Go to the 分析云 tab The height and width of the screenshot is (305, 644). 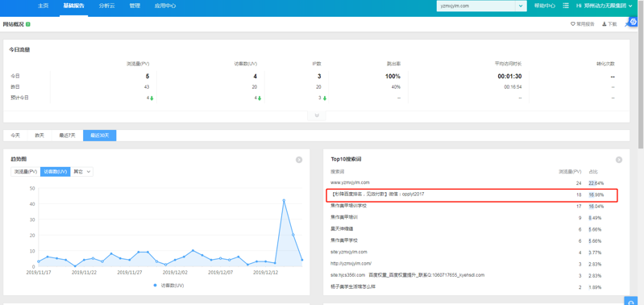106,6
